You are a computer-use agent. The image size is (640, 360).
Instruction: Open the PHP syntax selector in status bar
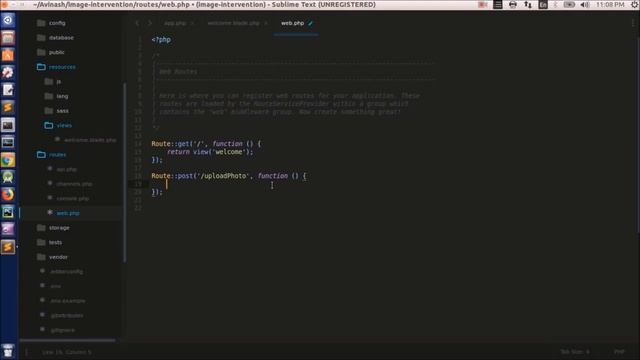[619, 352]
